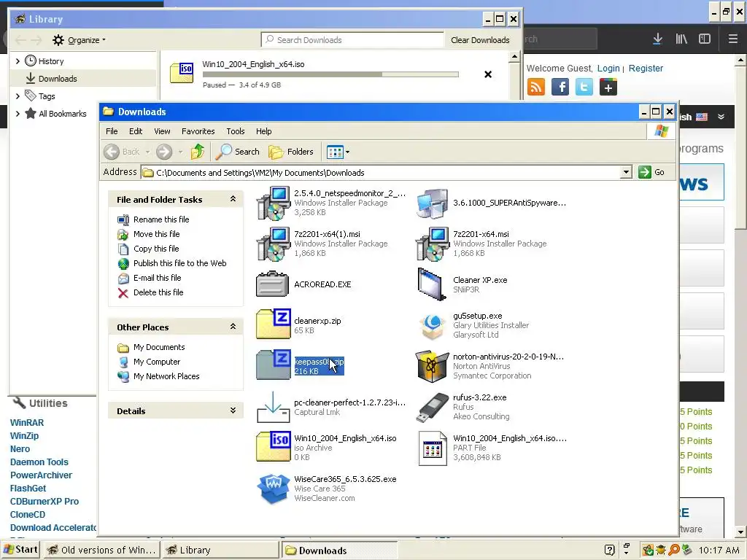Open Firefox downloads arrow icon
The width and height of the screenshot is (747, 560).
pyautogui.click(x=657, y=39)
